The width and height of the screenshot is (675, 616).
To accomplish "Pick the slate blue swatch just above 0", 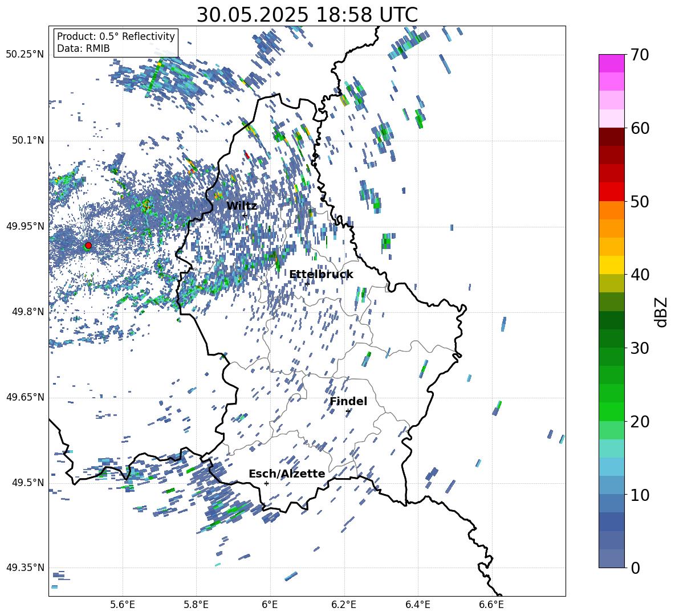I will click(x=611, y=558).
